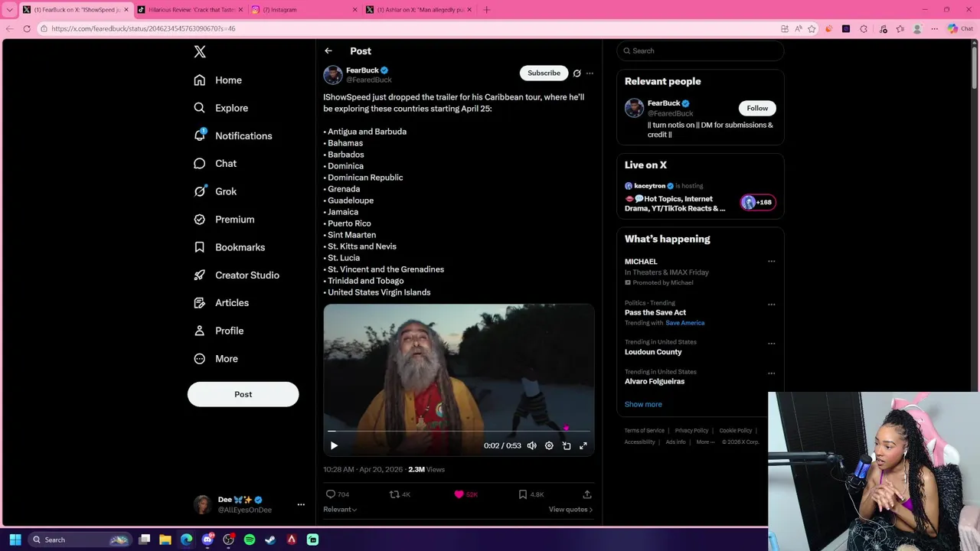Open options for Pass the Save Act trend
980x551 pixels.
click(x=771, y=305)
